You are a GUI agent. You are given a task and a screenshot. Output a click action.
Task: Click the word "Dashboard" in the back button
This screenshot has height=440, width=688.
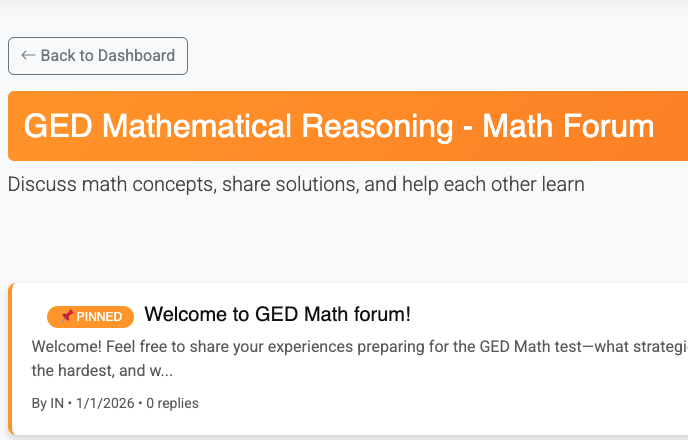134,56
